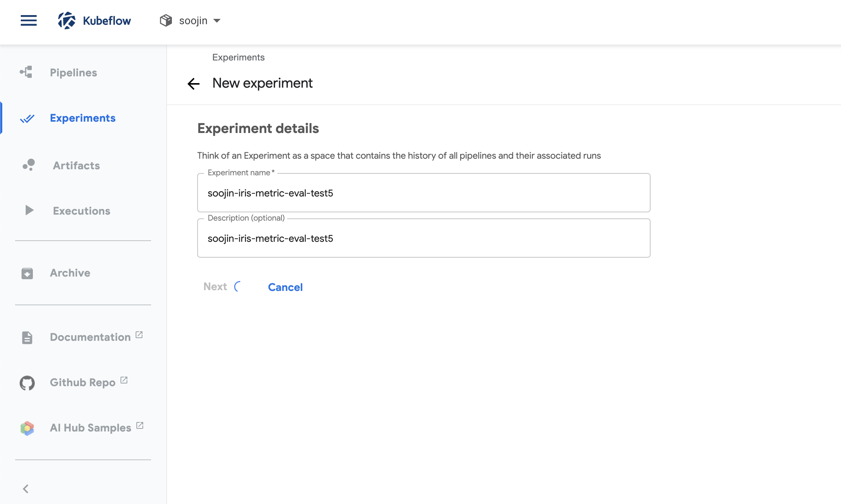Click the Github octocat icon

click(27, 383)
